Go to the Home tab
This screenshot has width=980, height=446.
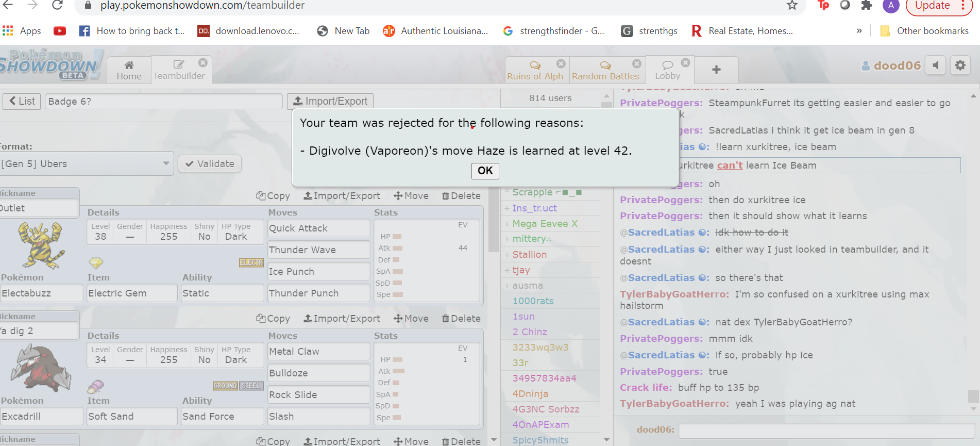pos(129,70)
